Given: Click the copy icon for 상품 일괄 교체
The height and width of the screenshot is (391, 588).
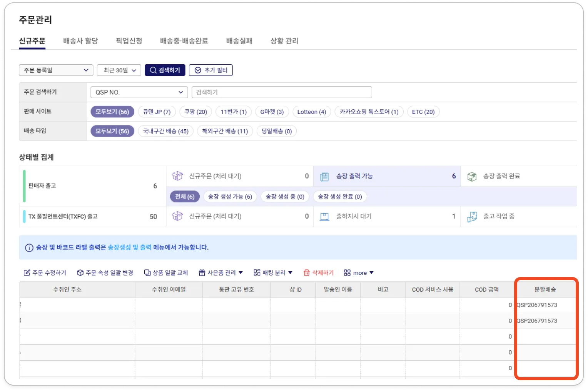Looking at the screenshot, I should pos(147,273).
